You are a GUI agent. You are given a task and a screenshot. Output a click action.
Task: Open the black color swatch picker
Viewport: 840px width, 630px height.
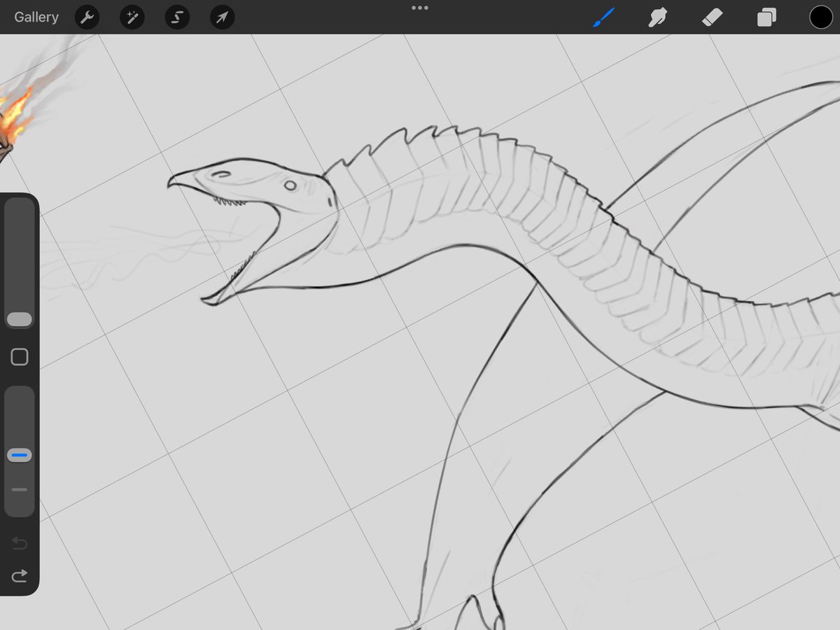[821, 17]
